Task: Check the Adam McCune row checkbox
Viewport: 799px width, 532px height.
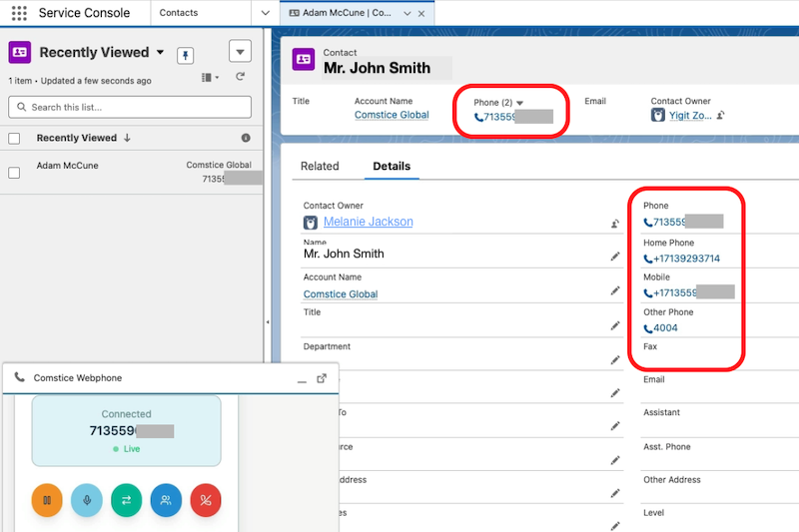Action: (14, 173)
